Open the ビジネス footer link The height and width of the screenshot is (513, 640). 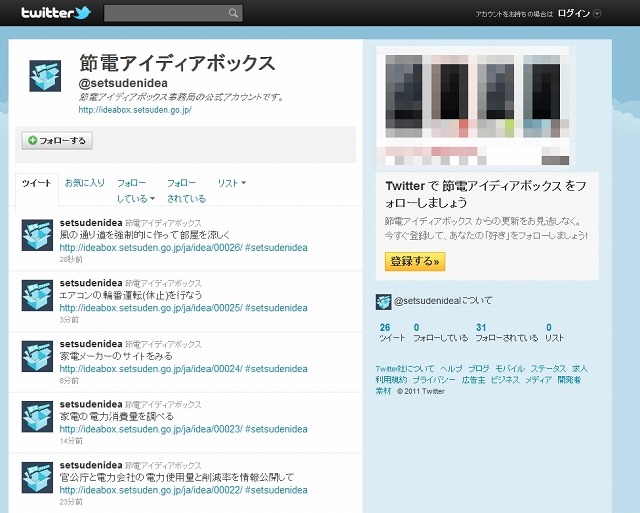[x=505, y=380]
